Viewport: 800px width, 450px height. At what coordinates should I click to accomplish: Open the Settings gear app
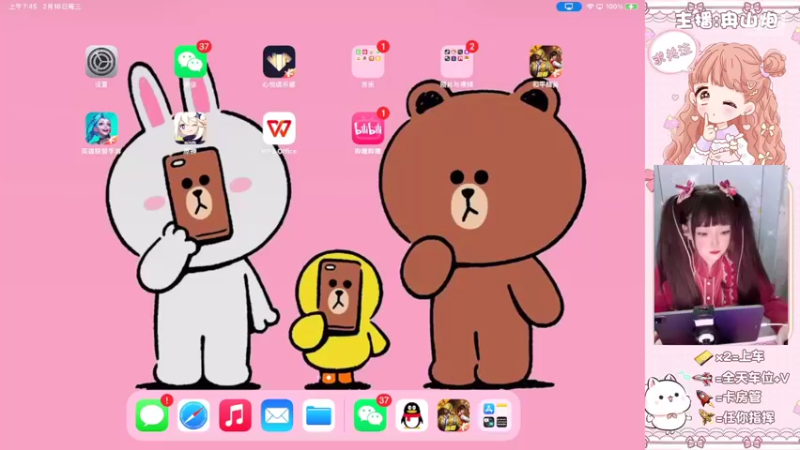(102, 62)
